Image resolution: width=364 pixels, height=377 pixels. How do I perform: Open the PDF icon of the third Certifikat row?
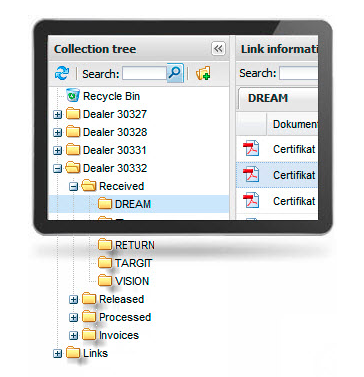pos(251,201)
